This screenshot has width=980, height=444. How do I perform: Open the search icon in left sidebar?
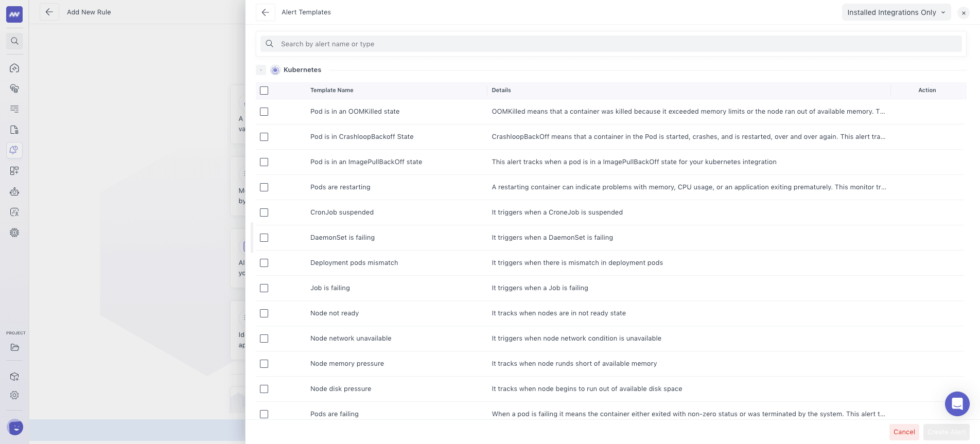point(14,41)
